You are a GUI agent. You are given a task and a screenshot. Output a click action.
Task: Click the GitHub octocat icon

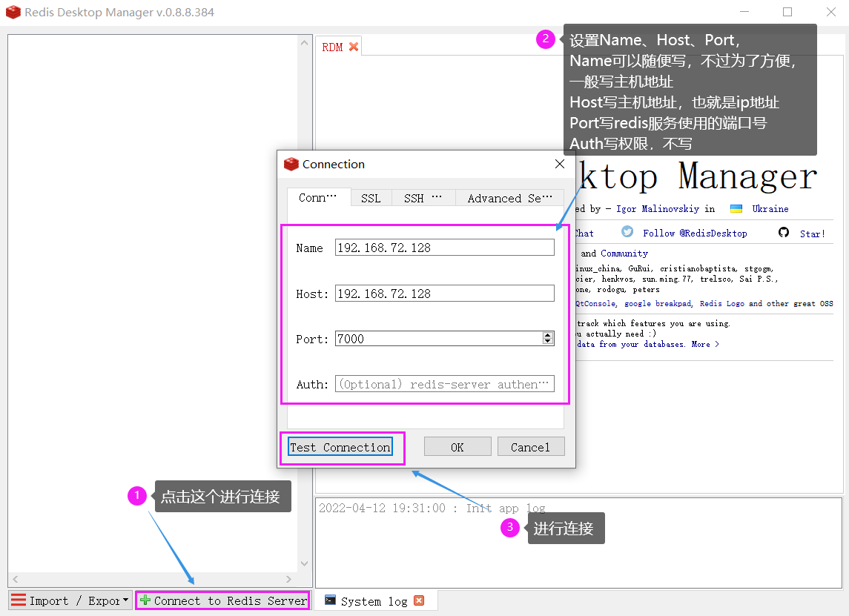[784, 232]
